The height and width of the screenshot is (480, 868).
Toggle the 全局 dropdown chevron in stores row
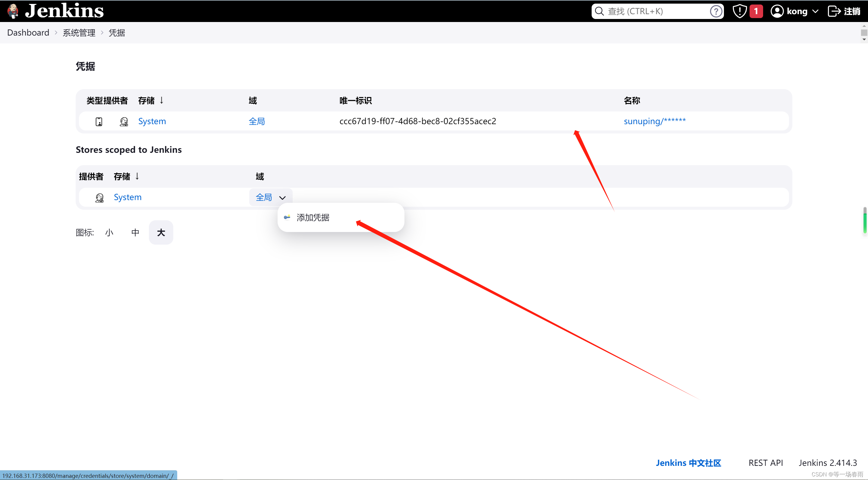282,198
